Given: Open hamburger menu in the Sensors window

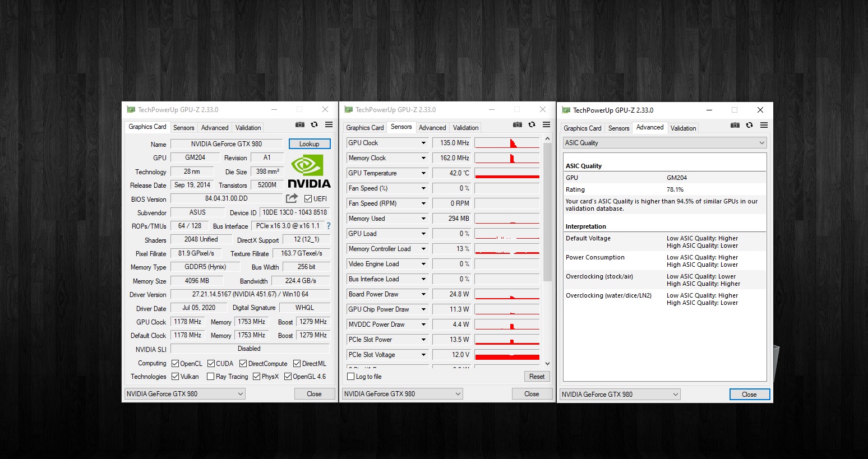Looking at the screenshot, I should tap(546, 124).
